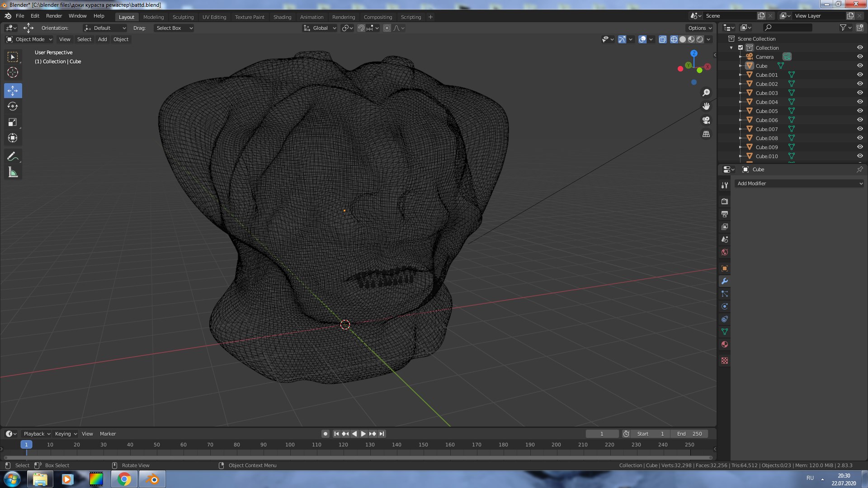The image size is (868, 488).
Task: Click frame 100 on the timeline
Action: click(x=290, y=445)
